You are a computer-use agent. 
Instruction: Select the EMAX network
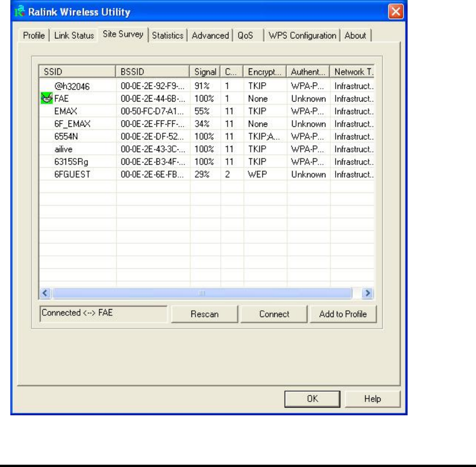tap(207, 111)
